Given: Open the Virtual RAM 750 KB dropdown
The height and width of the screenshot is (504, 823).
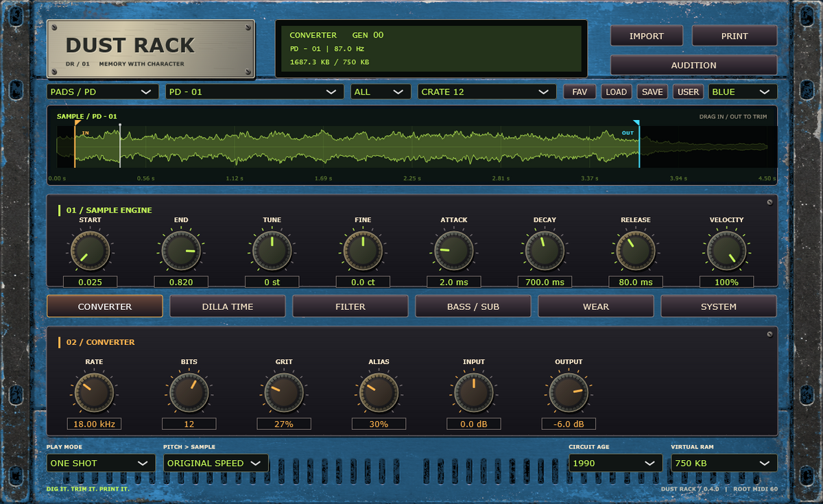Looking at the screenshot, I should click(724, 463).
